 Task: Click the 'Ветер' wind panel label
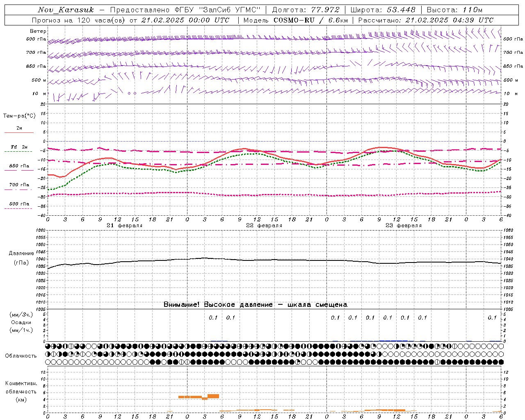pyautogui.click(x=38, y=31)
